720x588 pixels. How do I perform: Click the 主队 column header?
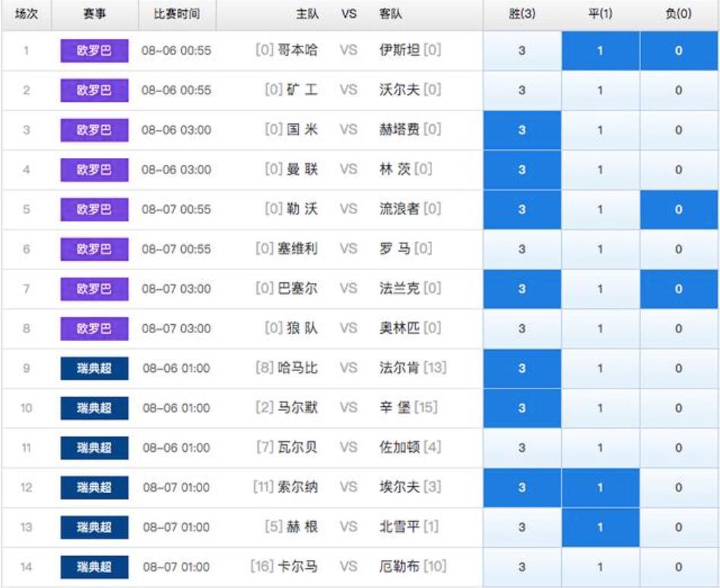307,14
